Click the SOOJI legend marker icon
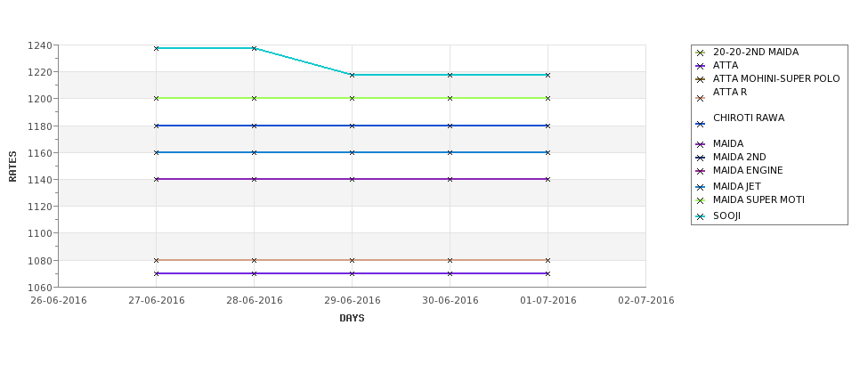Viewport: 868px width, 382px height. tap(701, 217)
